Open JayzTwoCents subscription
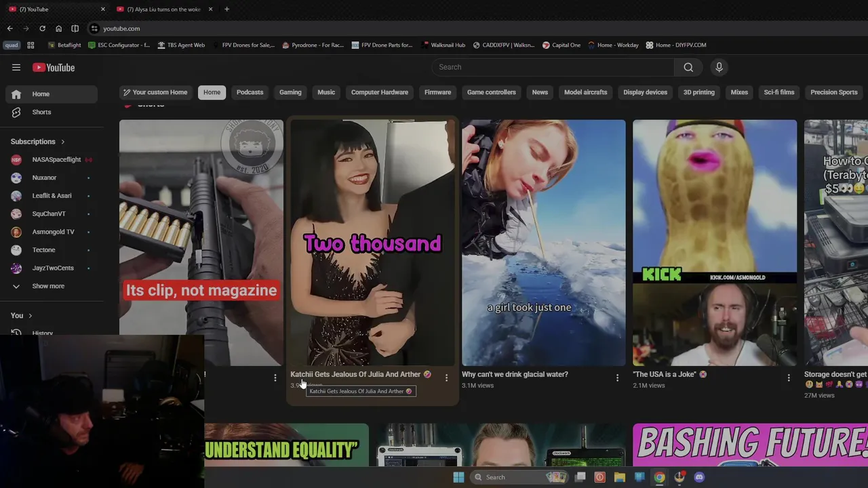 tap(52, 268)
